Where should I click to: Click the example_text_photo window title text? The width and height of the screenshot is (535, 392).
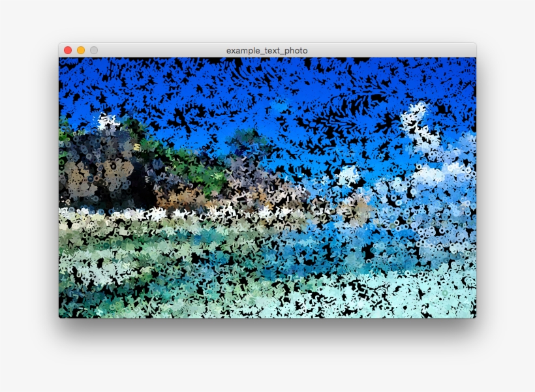267,50
